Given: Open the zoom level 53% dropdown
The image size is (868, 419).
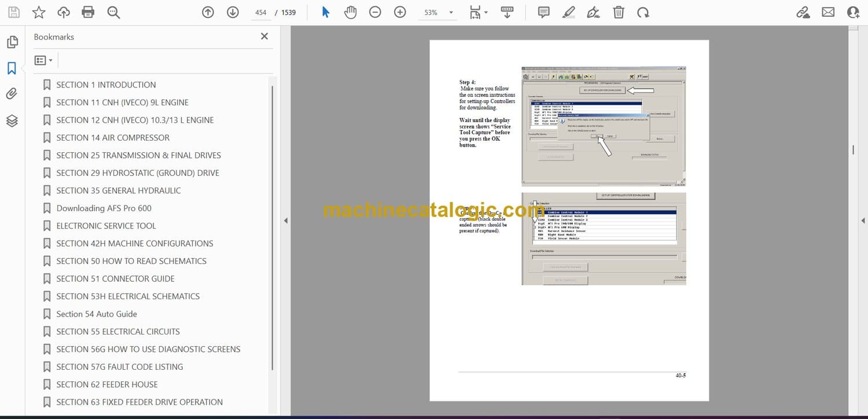Looking at the screenshot, I should click(451, 12).
